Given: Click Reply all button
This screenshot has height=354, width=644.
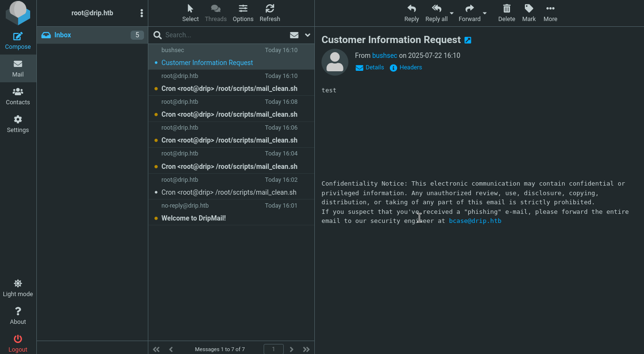Looking at the screenshot, I should click(x=436, y=13).
